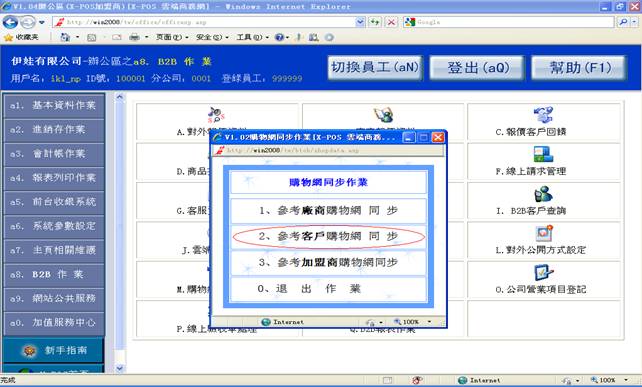Click 2、參考客戶購物網同步 option
This screenshot has width=642, height=387.
pyautogui.click(x=328, y=237)
